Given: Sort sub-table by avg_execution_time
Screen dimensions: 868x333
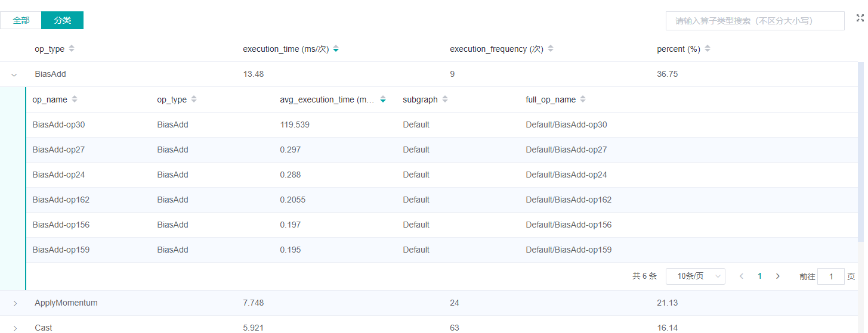Looking at the screenshot, I should click(x=382, y=99).
